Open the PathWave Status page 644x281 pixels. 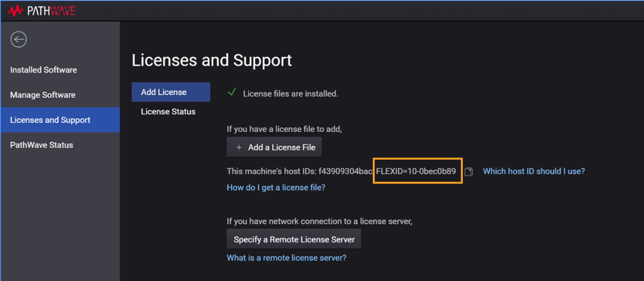tap(42, 145)
